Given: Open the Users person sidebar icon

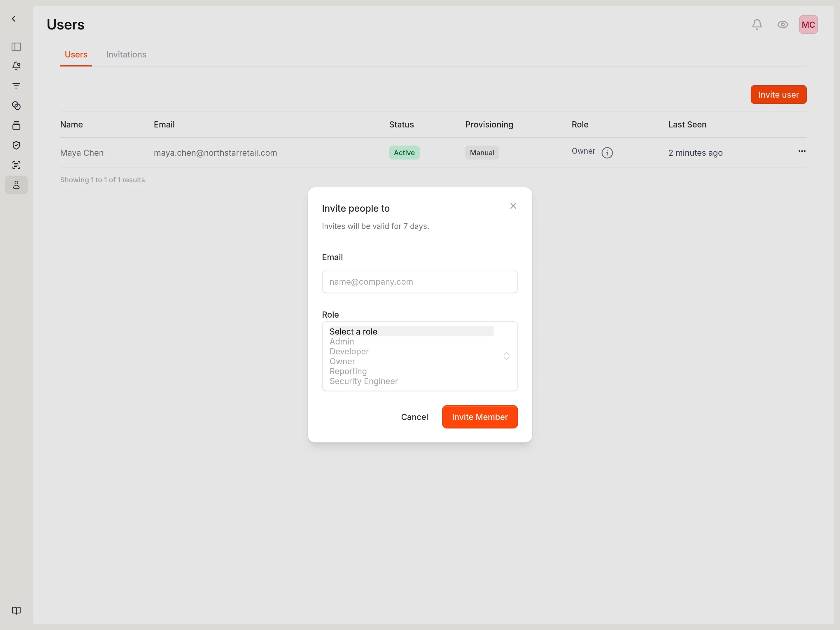Looking at the screenshot, I should tap(16, 185).
